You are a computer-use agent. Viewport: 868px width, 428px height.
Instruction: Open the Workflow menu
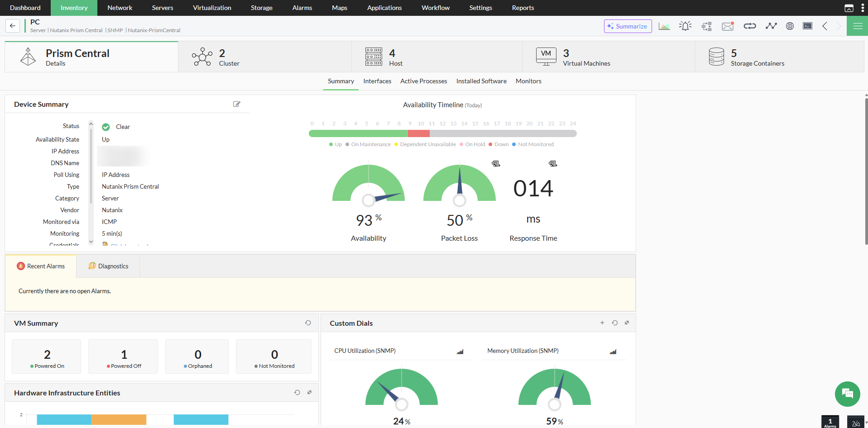(x=436, y=8)
